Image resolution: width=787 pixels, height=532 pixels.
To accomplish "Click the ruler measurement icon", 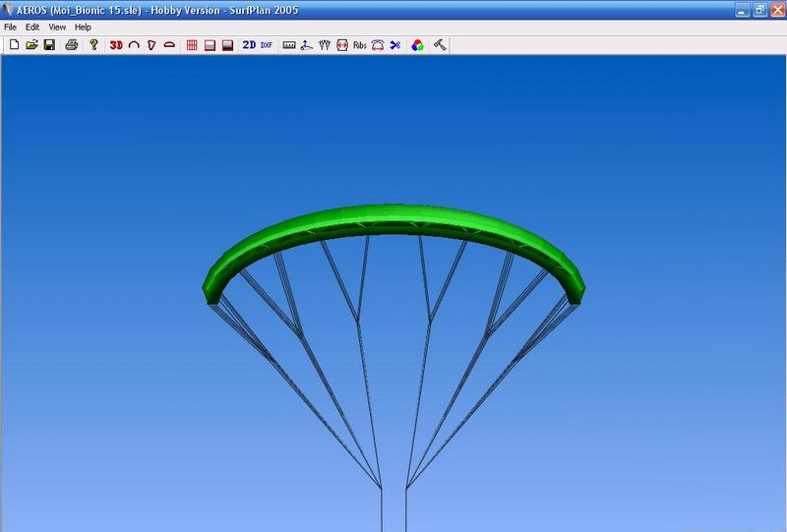I will point(289,45).
